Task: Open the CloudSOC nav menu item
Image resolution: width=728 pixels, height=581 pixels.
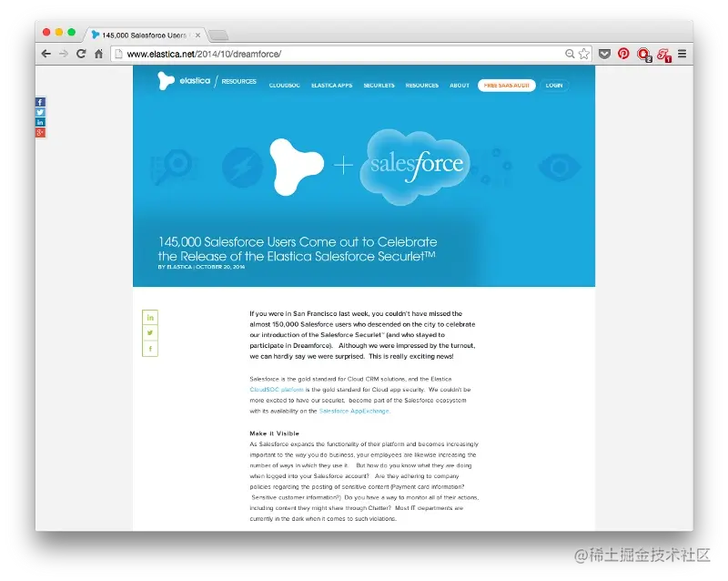Action: coord(284,86)
